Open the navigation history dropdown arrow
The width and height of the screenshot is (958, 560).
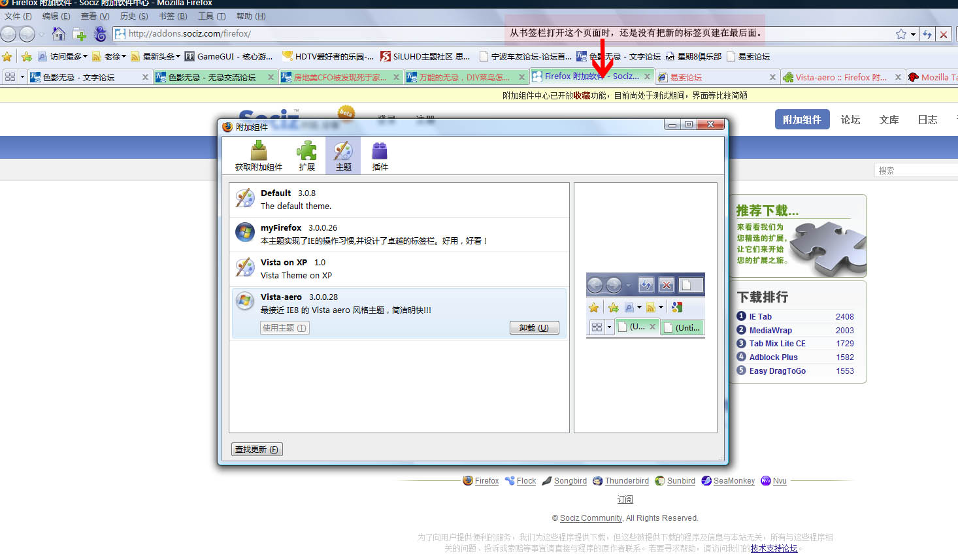[x=42, y=34]
